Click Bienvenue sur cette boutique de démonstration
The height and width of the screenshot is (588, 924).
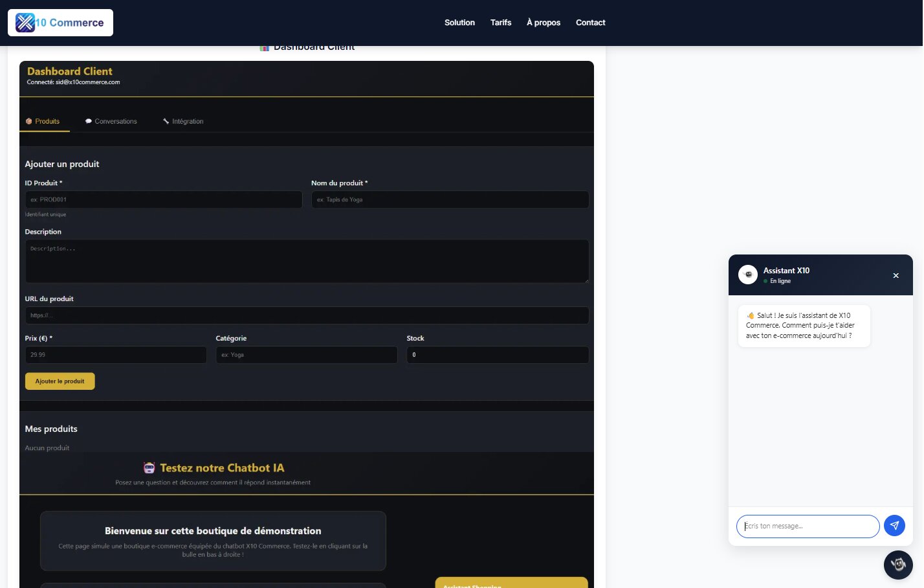click(x=213, y=531)
